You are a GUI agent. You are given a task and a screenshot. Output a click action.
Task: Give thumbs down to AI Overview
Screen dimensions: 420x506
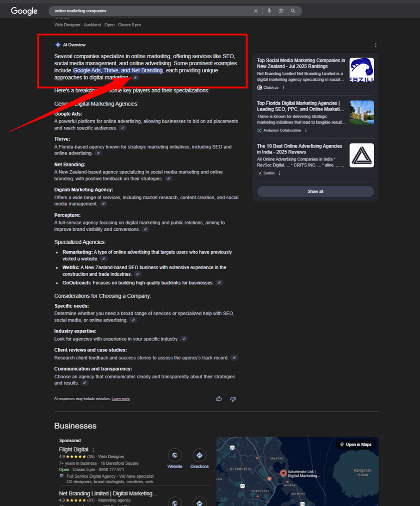coord(233,399)
